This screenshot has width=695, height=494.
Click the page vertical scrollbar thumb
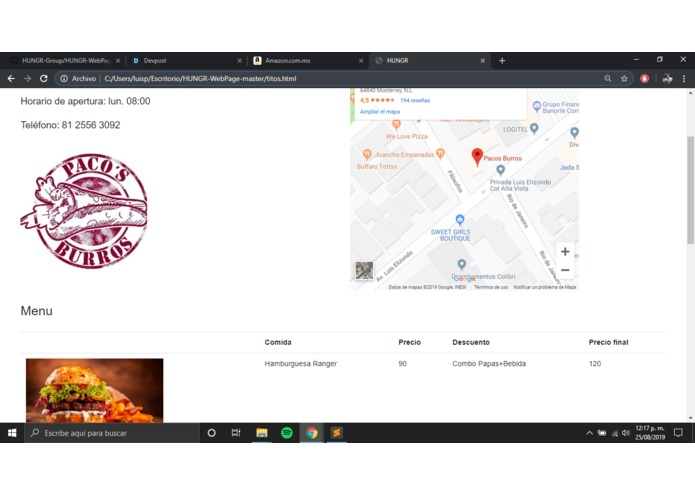point(690,190)
